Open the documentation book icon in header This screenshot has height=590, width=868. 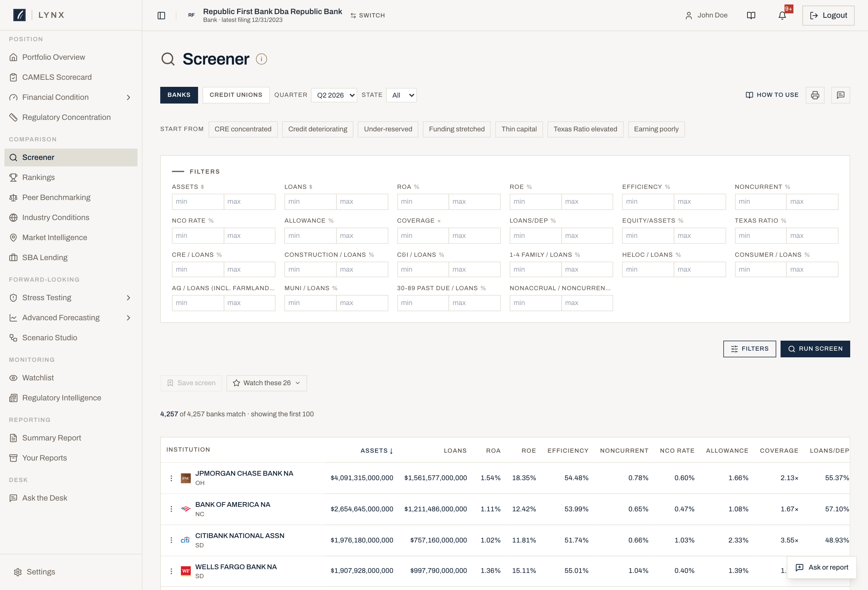(751, 15)
